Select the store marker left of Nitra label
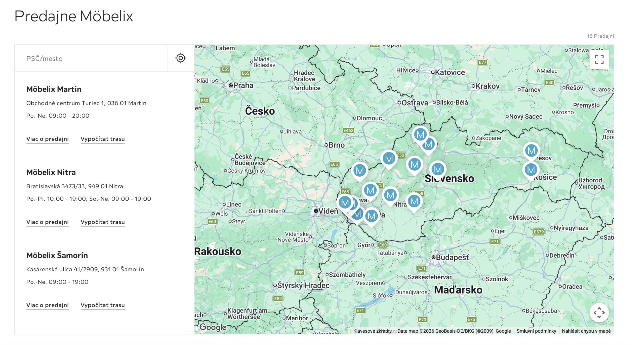This screenshot has width=644, height=345. (x=390, y=196)
